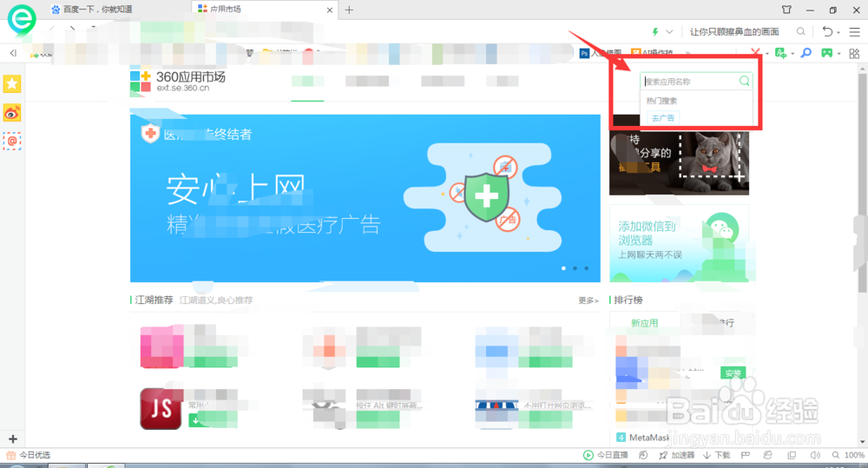This screenshot has width=868, height=468.
Task: Click 更多 link beside 江湖推荐
Action: click(x=589, y=300)
